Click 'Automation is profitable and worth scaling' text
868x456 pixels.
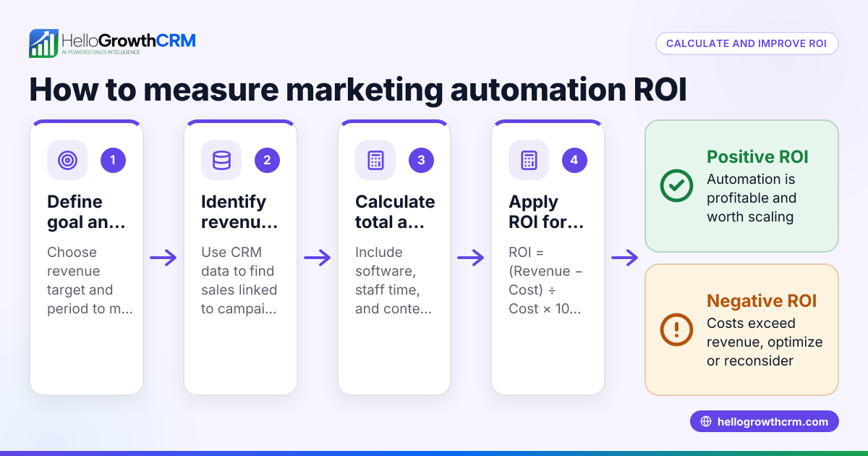pyautogui.click(x=752, y=198)
